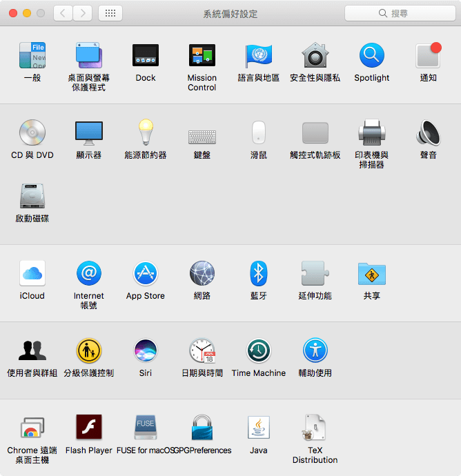
Task: Open FUSE for macOS pane
Action: [146, 427]
